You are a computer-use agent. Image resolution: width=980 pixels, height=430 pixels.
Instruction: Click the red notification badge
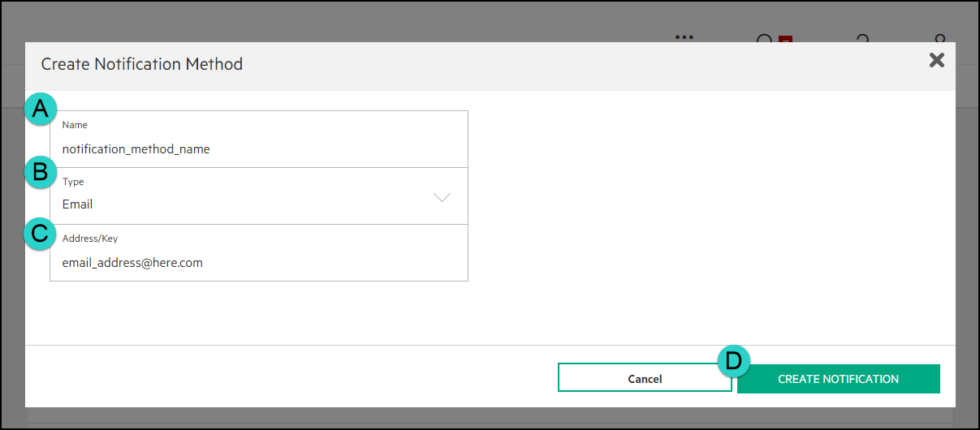click(785, 39)
